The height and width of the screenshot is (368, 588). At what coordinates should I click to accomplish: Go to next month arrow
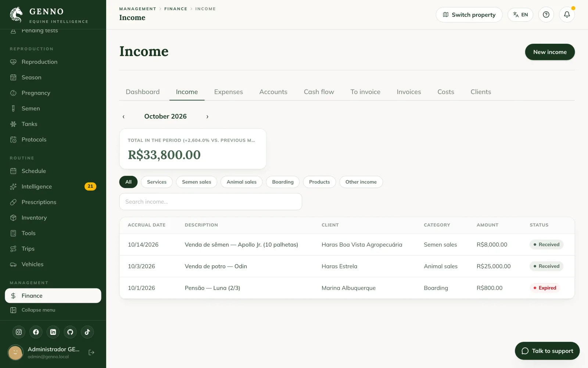pos(207,117)
